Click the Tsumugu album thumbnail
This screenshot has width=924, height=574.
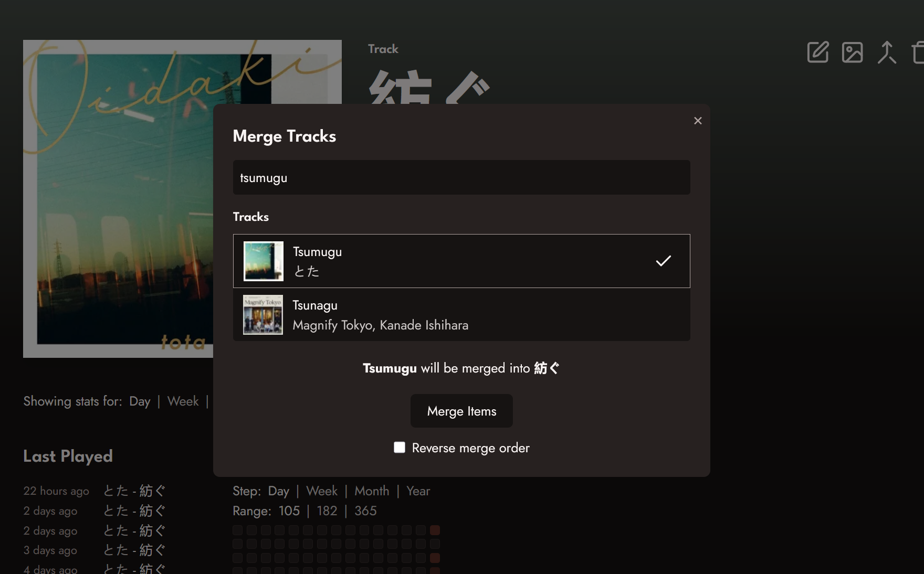(x=264, y=261)
